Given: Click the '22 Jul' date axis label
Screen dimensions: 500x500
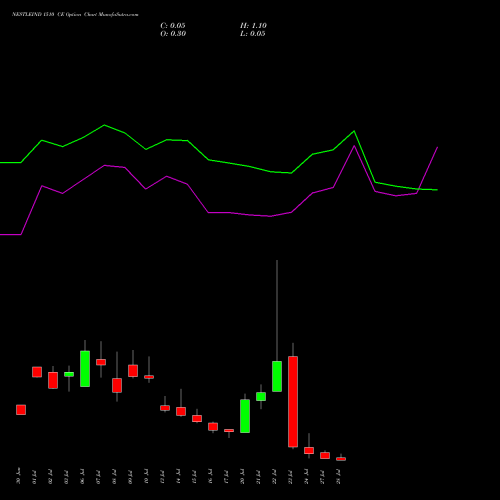Looking at the screenshot, I should 275,476.
